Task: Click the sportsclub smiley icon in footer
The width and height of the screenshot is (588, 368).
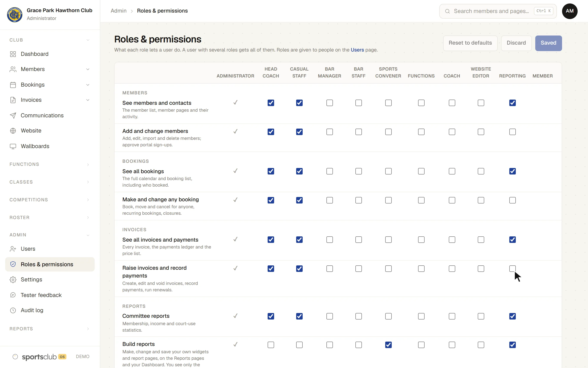Action: (15, 357)
